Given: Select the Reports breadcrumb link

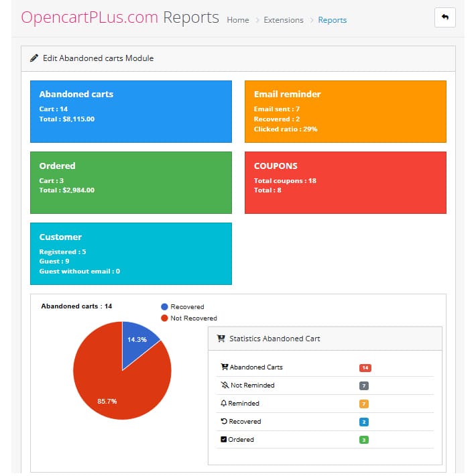Looking at the screenshot, I should point(333,20).
